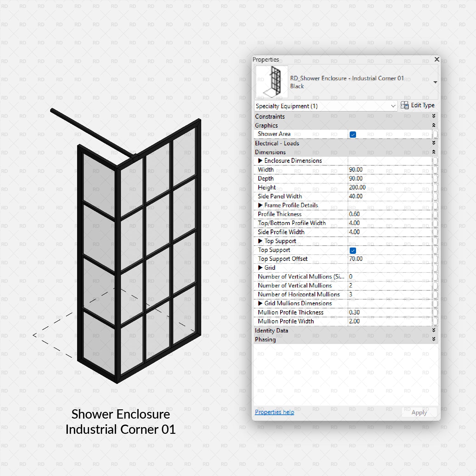Expand the Phasing section chevron
This screenshot has width=476, height=476.
coord(434,340)
